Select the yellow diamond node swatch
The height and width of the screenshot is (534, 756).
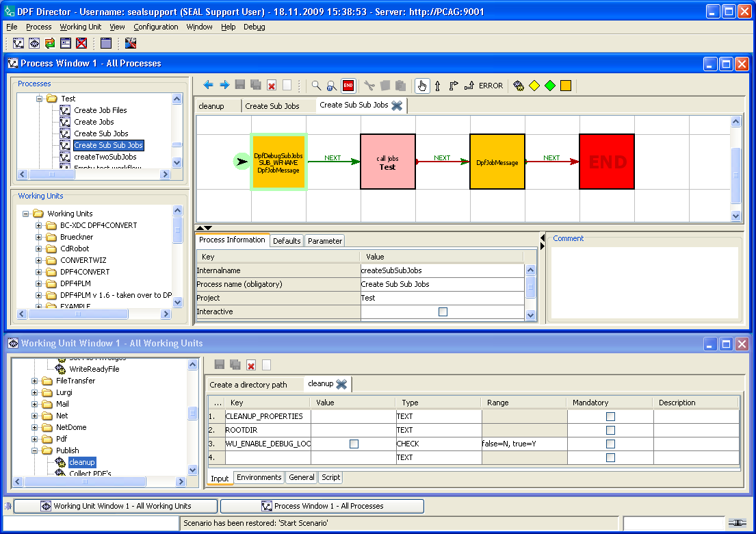534,85
